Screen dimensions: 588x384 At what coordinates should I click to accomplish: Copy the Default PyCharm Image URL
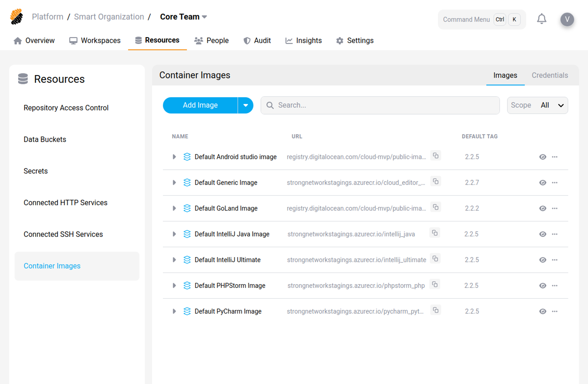(x=436, y=310)
